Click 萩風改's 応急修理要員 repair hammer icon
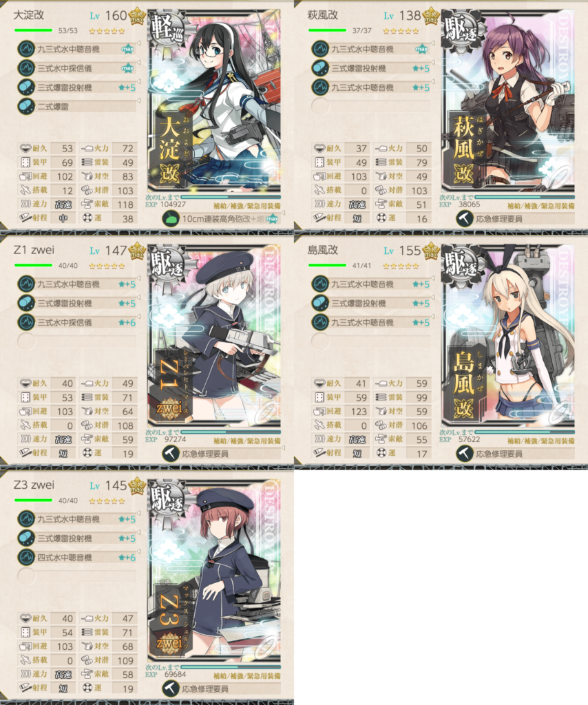The height and width of the screenshot is (705, 588). coord(464,219)
